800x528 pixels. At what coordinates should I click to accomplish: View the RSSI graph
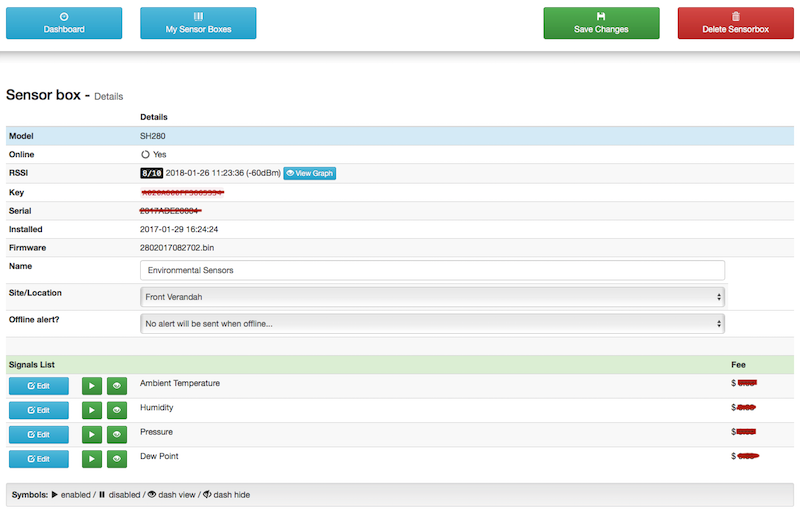310,173
